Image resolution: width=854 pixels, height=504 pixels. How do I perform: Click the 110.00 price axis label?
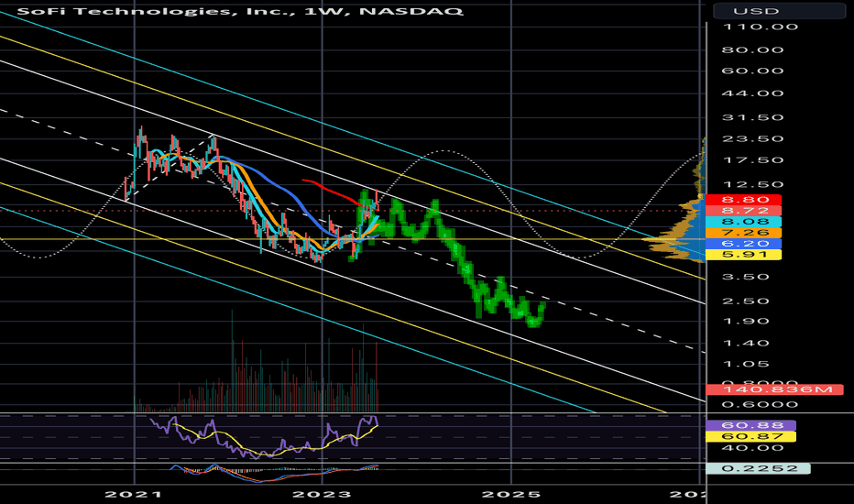click(x=760, y=27)
